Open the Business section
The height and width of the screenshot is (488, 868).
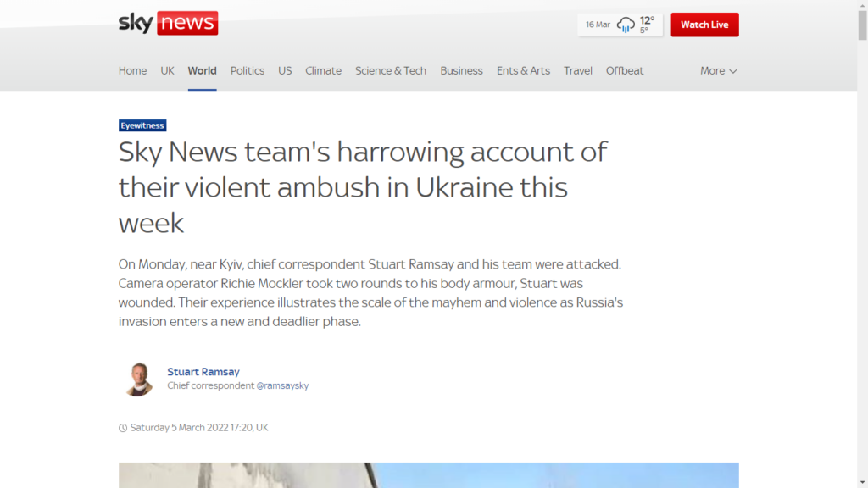[462, 71]
